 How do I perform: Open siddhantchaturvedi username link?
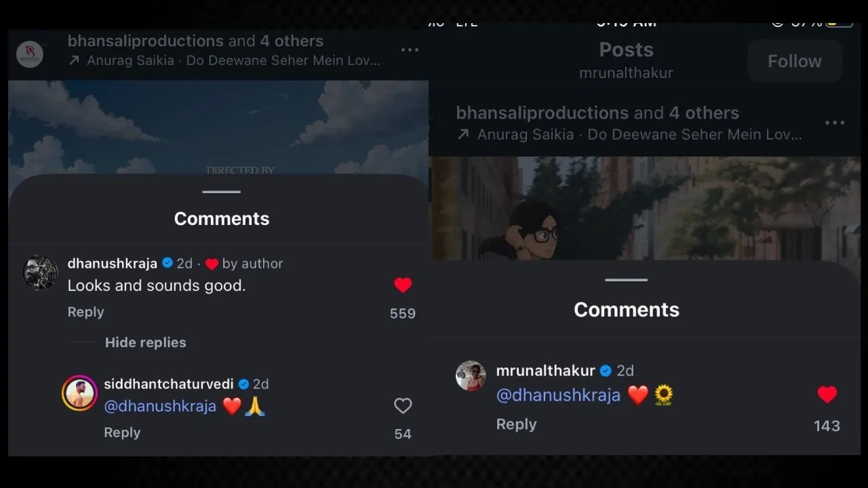(168, 384)
